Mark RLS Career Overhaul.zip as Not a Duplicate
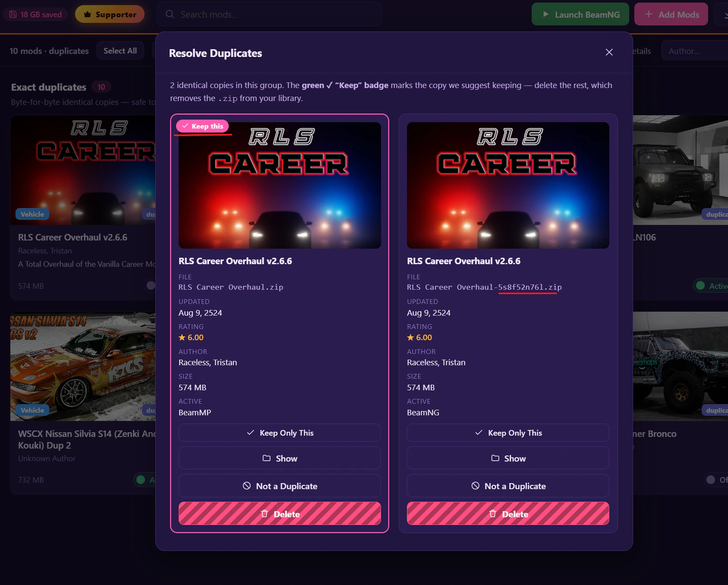 click(279, 486)
